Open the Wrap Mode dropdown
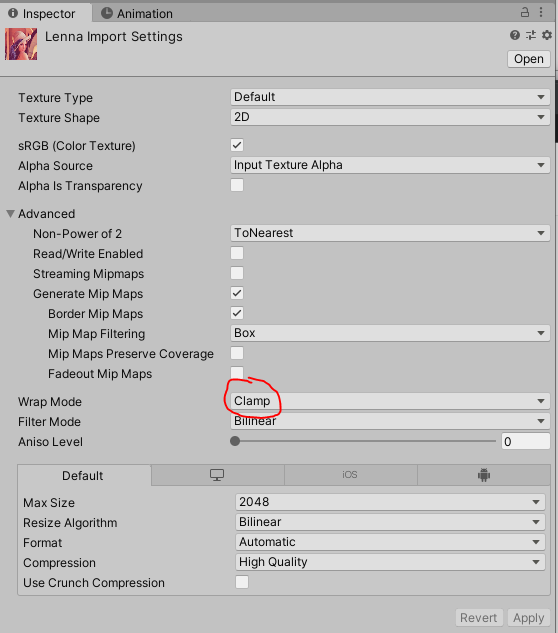 (x=390, y=401)
